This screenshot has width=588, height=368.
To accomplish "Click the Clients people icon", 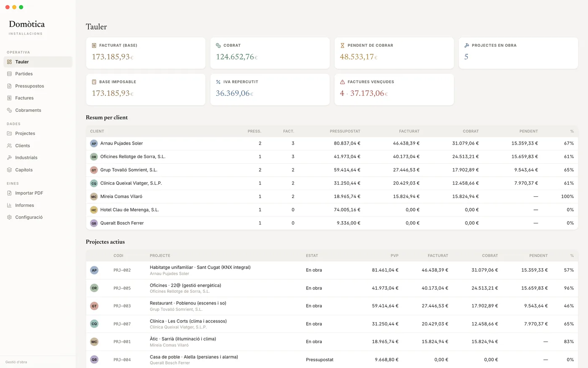I will click(x=9, y=146).
